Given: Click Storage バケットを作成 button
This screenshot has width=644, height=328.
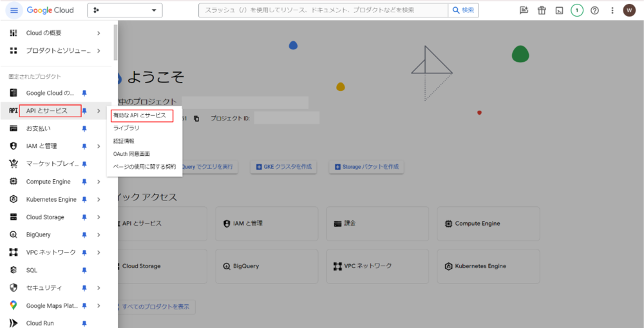Looking at the screenshot, I should coord(366,167).
